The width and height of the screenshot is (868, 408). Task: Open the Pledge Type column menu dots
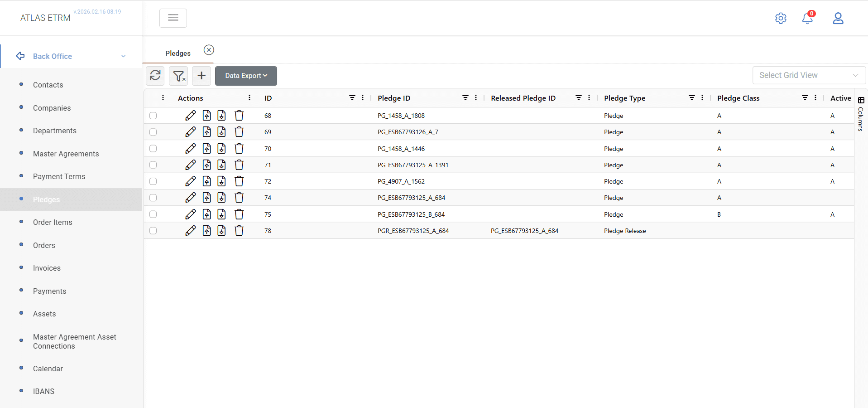point(702,98)
